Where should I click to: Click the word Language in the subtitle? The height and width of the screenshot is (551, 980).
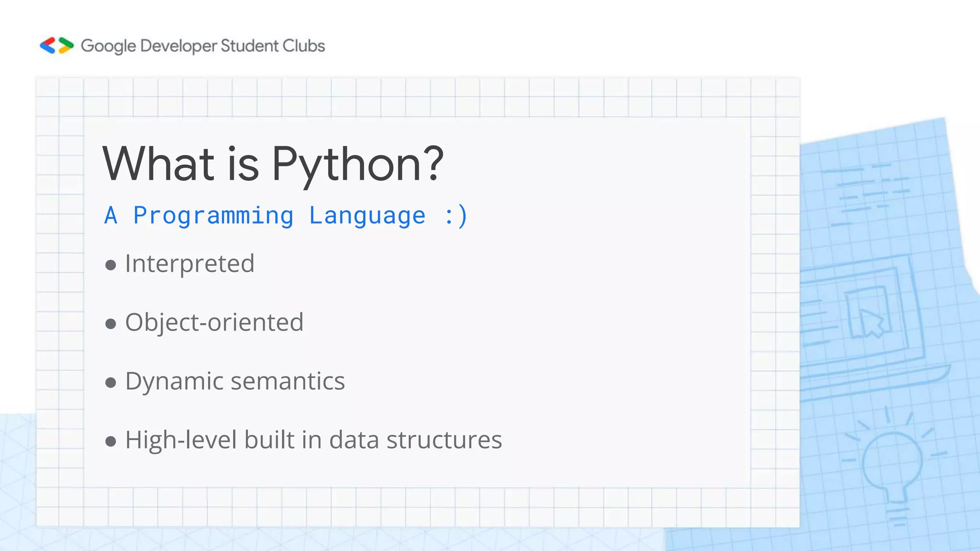(x=367, y=215)
